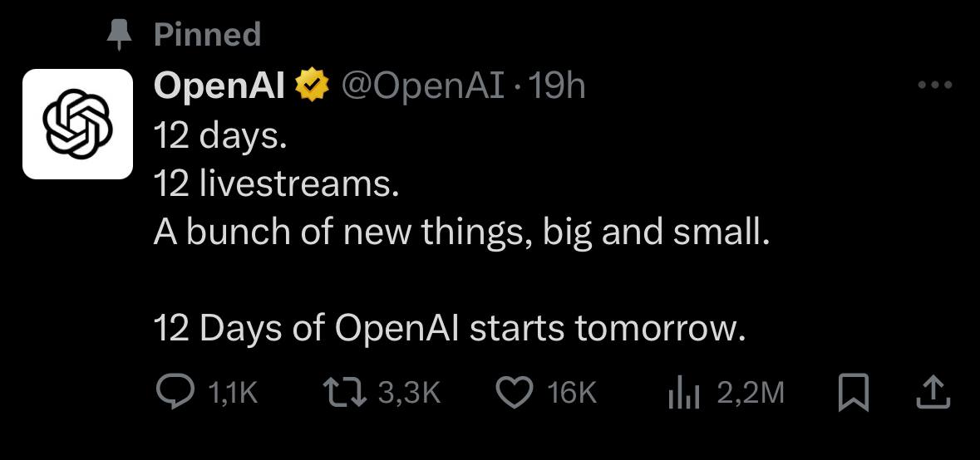Click the reply speech bubble icon
The image size is (980, 460).
click(173, 393)
